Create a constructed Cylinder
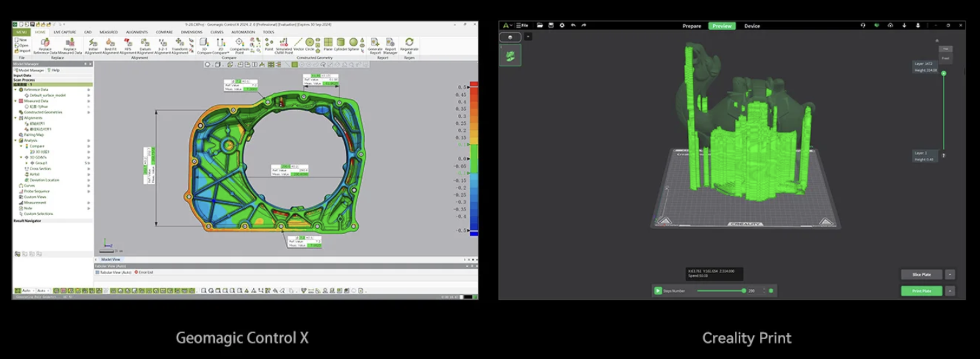 tap(340, 44)
